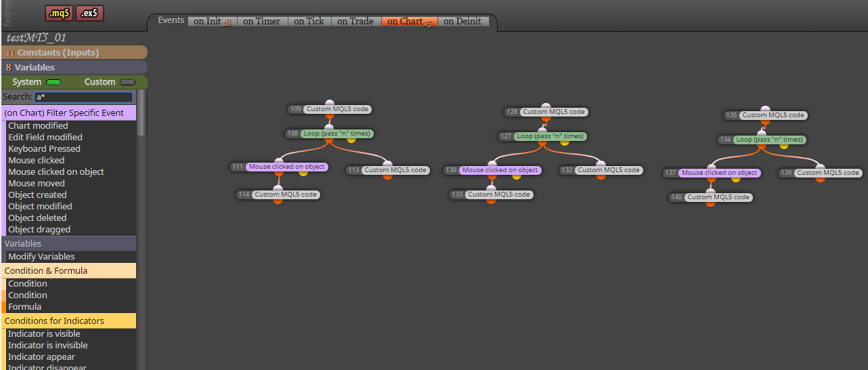Click yellow output connector of Loop 134
Screen dimensions: 868x370
(784, 146)
